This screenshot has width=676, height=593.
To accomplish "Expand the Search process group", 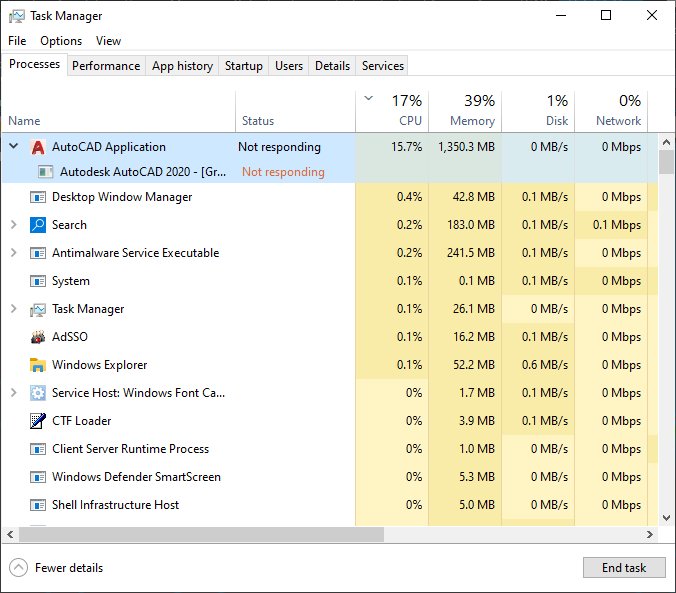I will [x=14, y=225].
